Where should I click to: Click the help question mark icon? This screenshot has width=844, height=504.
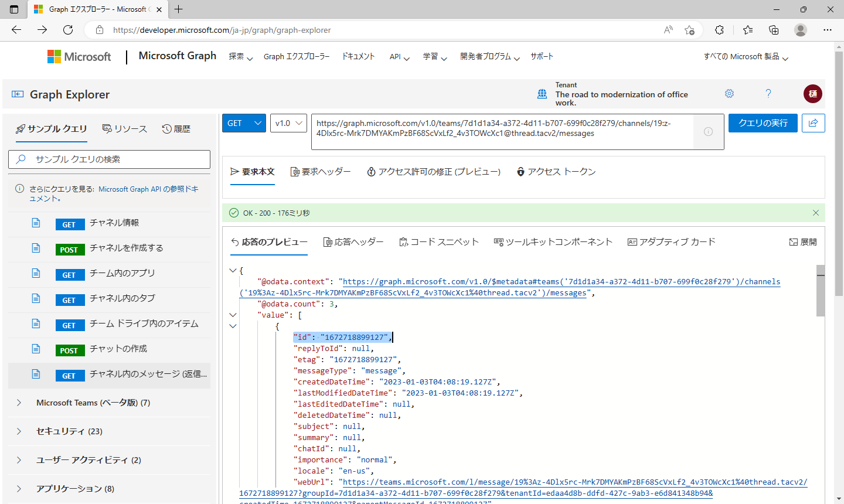[768, 94]
